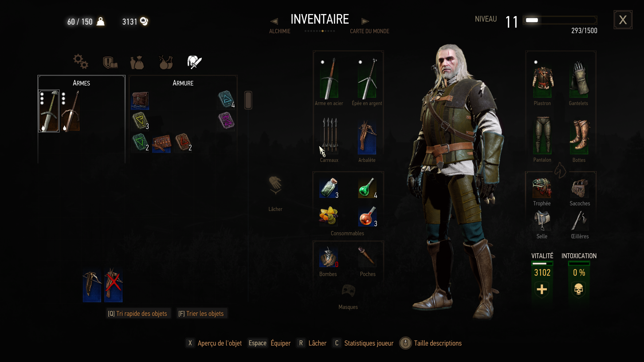Viewport: 644px width, 362px height.
Task: Open the ALCHIMIE tab
Action: [x=280, y=31]
